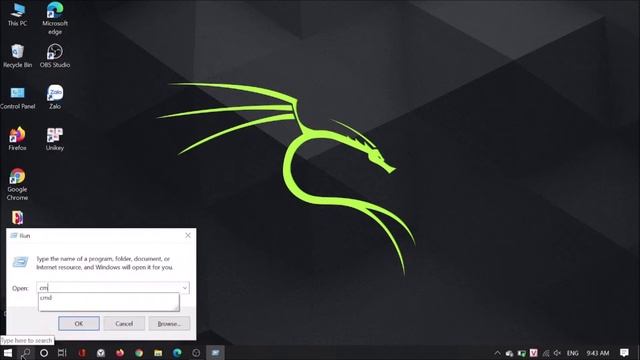Screen dimensions: 640x360
Task: Open the network tray icon
Action: (546, 353)
